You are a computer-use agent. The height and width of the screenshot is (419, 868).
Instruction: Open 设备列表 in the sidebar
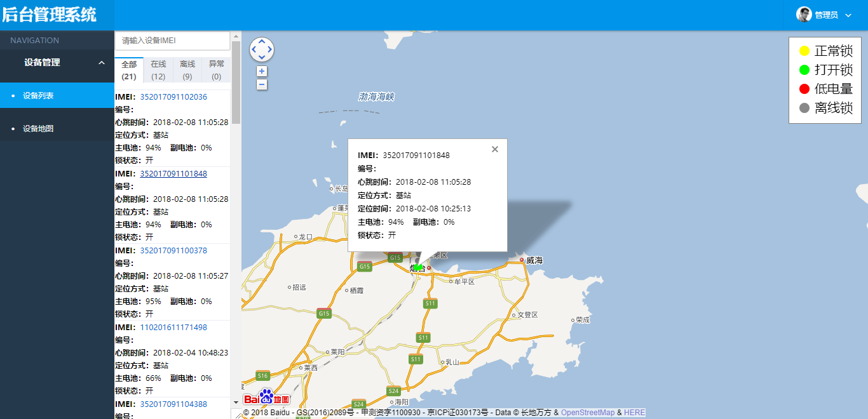(38, 96)
